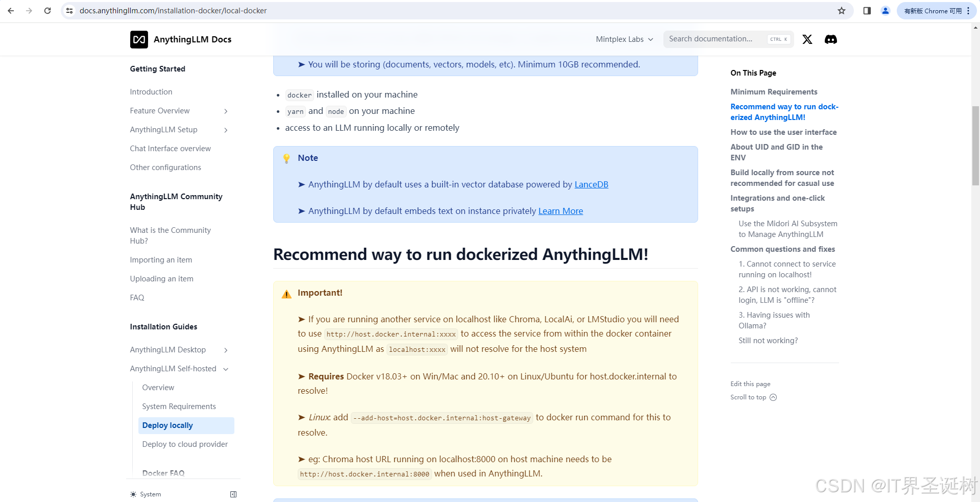Open the Introduction page

click(x=151, y=92)
